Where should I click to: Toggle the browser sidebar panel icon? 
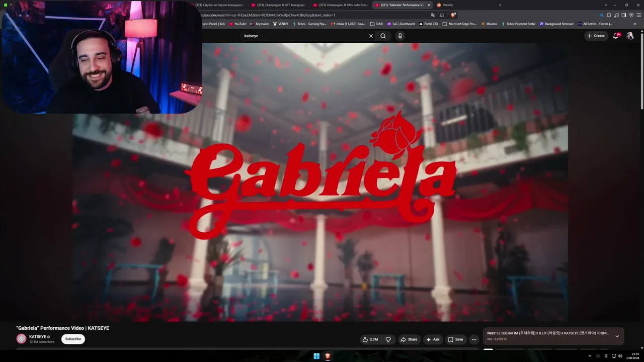point(624,15)
